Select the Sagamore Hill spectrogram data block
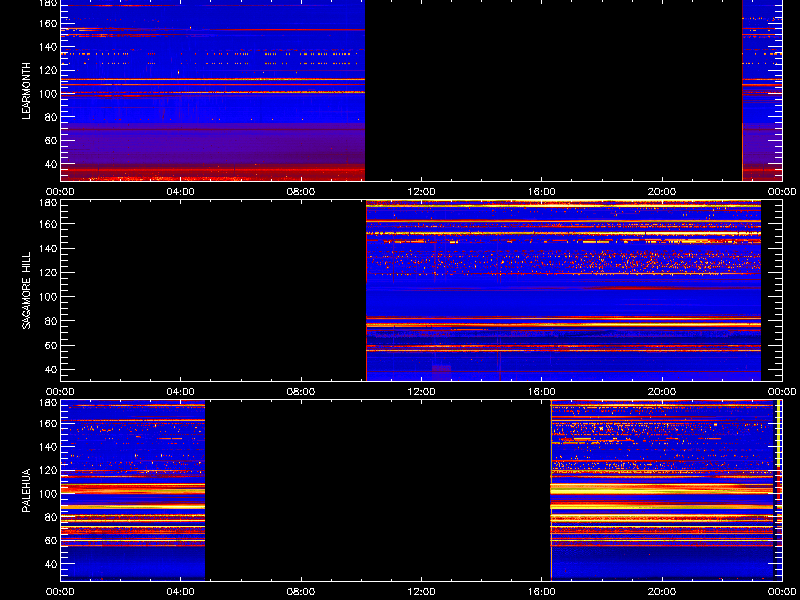The width and height of the screenshot is (800, 600). point(563,290)
